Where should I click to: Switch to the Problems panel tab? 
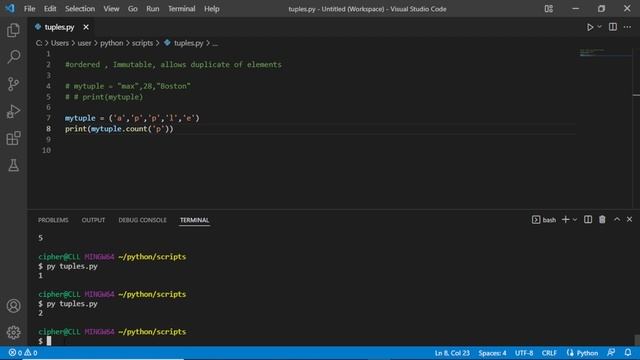click(53, 220)
